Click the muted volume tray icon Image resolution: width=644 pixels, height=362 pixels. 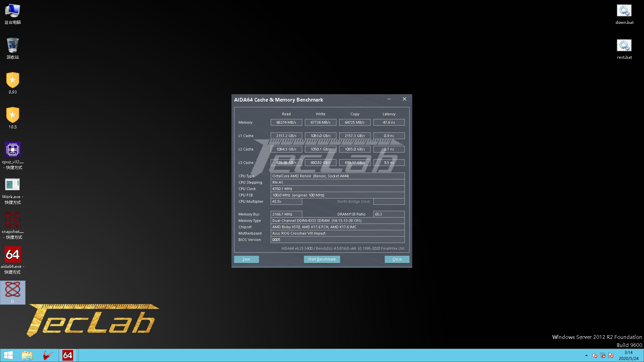(595, 355)
